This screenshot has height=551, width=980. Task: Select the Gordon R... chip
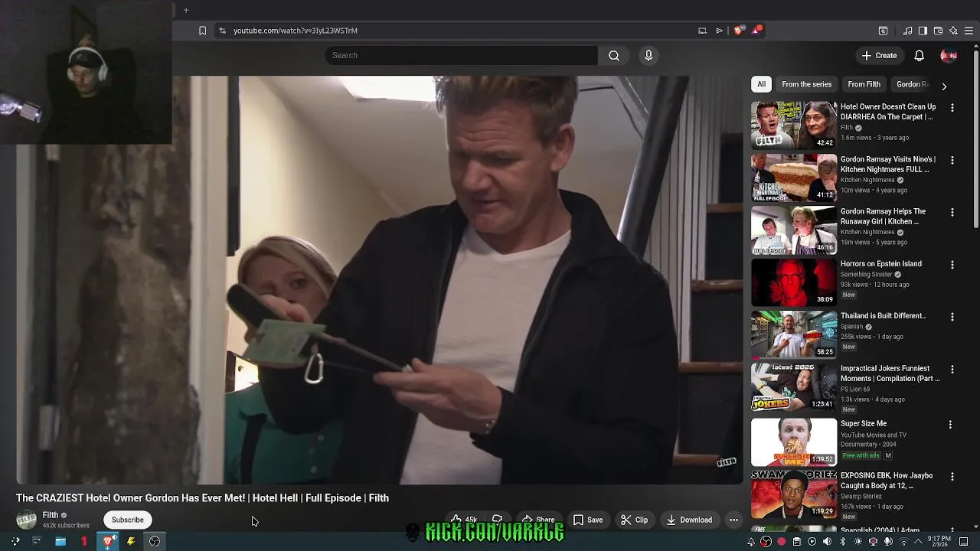pos(912,84)
